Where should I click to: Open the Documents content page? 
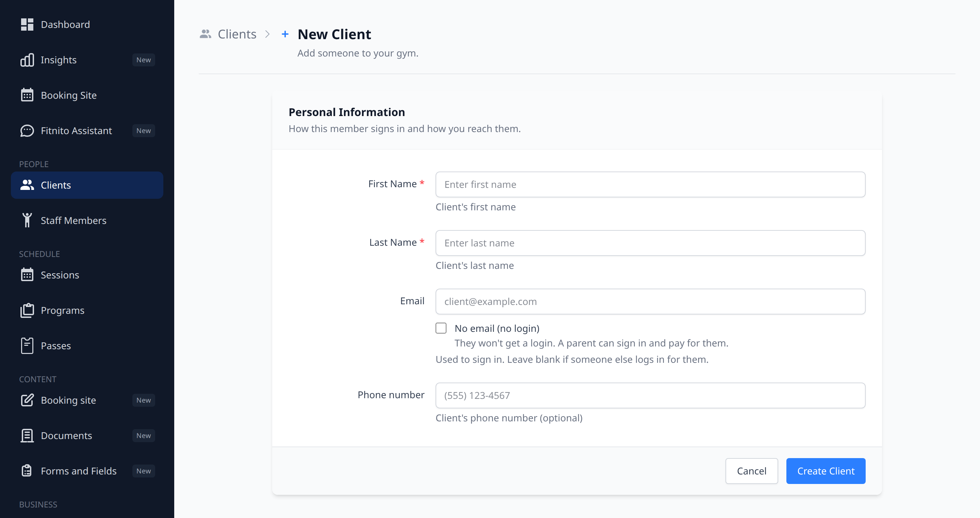point(87,435)
